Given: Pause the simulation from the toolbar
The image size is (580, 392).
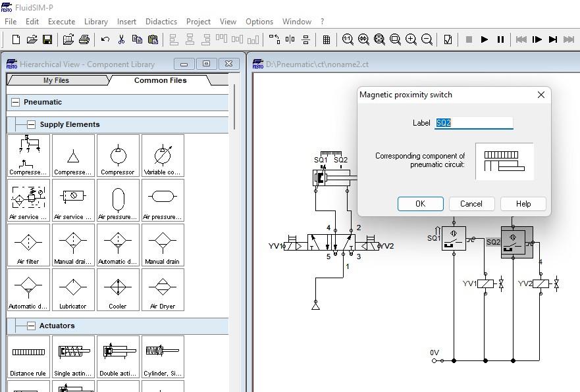Looking at the screenshot, I should coord(500,39).
